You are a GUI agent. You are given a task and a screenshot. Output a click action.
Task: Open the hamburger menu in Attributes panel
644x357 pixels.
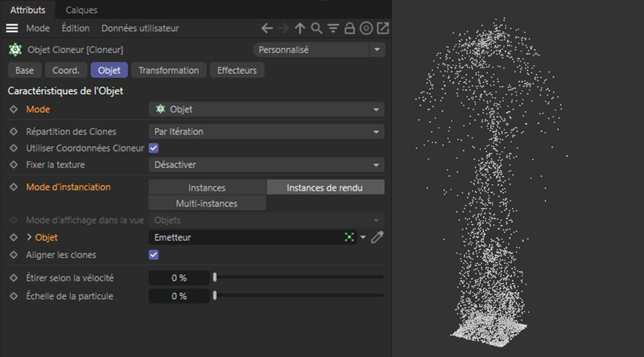pyautogui.click(x=12, y=28)
